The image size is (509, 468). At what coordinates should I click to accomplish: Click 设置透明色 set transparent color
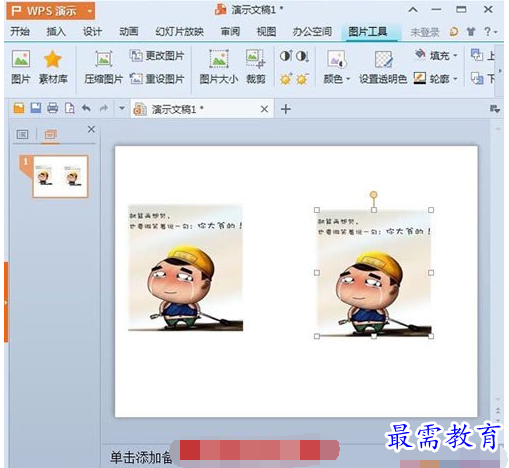point(383,67)
